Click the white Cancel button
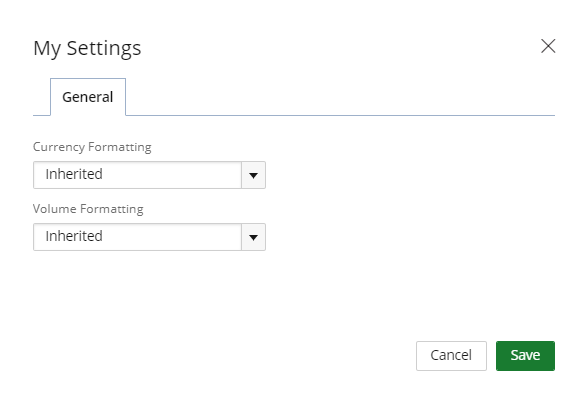 point(451,356)
